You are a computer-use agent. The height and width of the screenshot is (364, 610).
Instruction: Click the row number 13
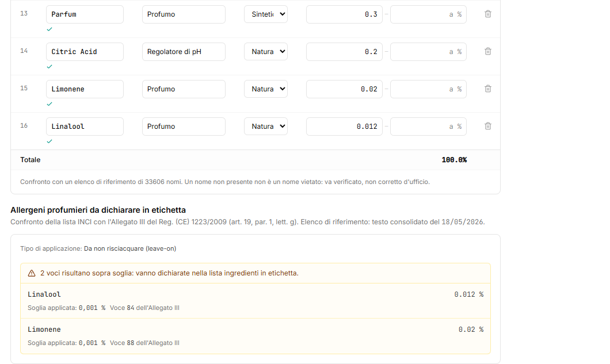24,14
